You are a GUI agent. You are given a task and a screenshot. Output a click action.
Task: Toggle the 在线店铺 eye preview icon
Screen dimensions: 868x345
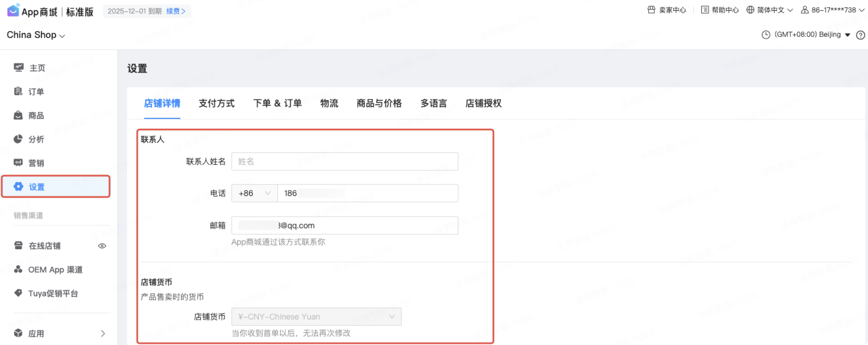(102, 246)
